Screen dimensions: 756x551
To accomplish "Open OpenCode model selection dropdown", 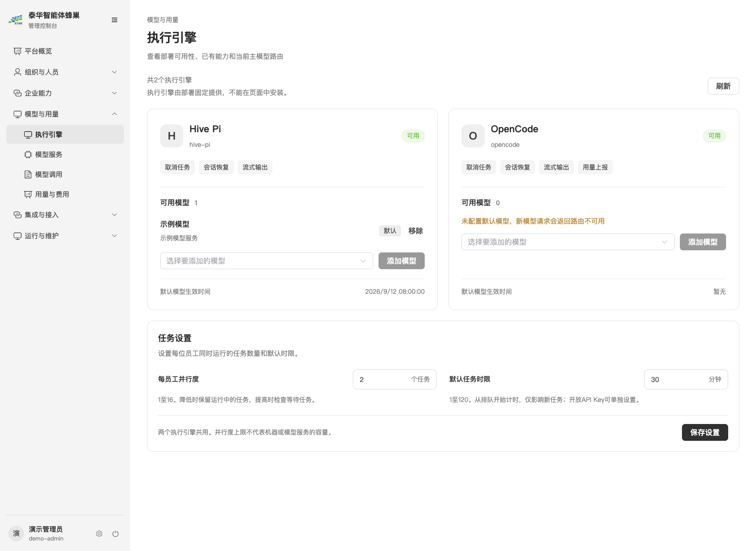I will (x=568, y=242).
